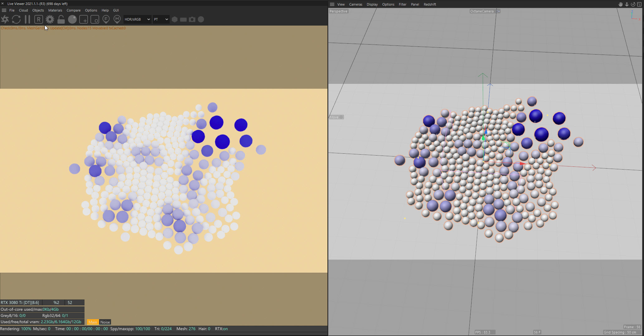Click the viewport pan hand icon

point(621,4)
